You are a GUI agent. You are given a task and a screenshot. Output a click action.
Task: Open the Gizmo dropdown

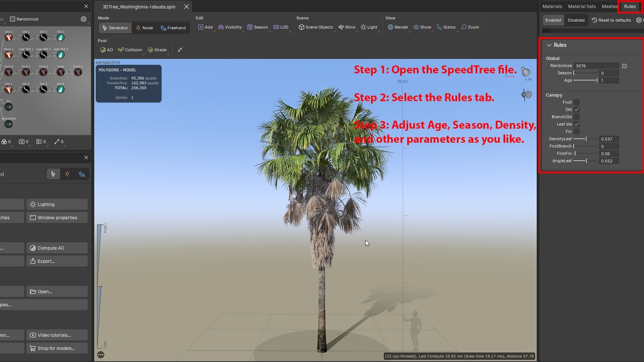coord(446,27)
